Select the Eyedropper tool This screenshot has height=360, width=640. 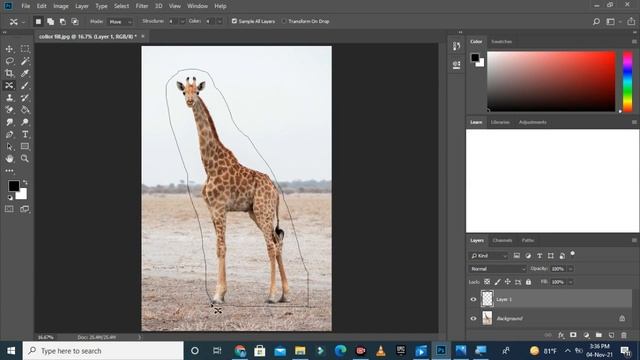point(25,73)
